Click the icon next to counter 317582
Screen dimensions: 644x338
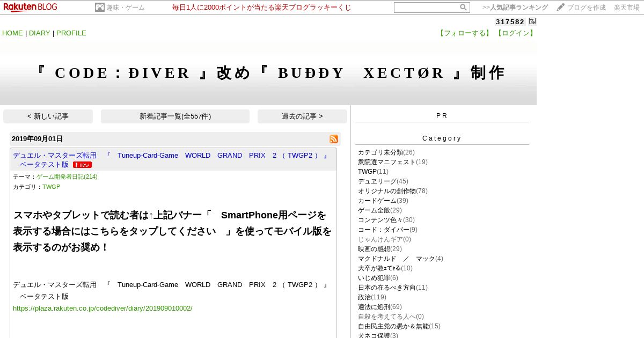532,21
